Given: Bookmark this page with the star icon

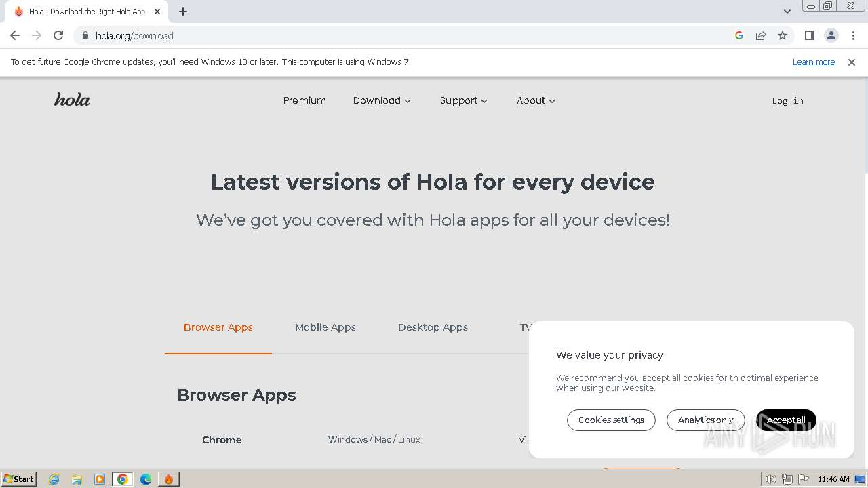Looking at the screenshot, I should [783, 35].
